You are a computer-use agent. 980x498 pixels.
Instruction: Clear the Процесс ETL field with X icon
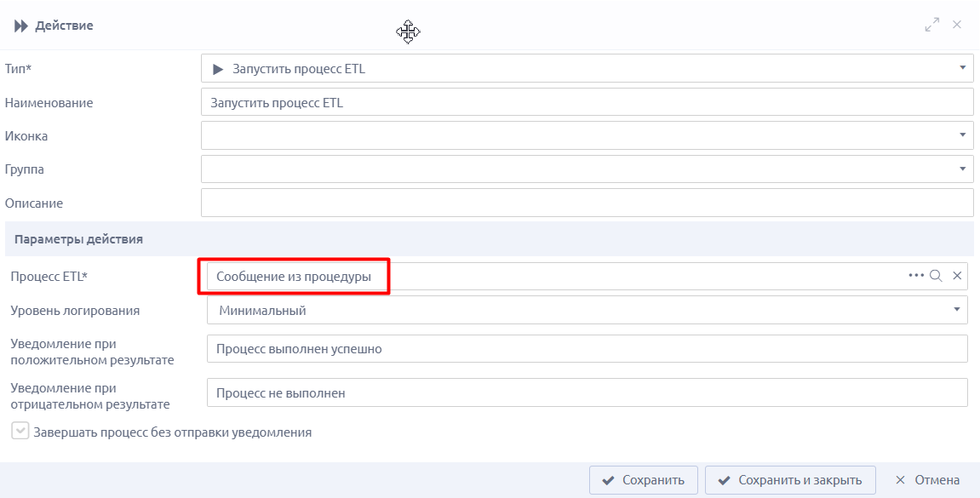point(957,276)
